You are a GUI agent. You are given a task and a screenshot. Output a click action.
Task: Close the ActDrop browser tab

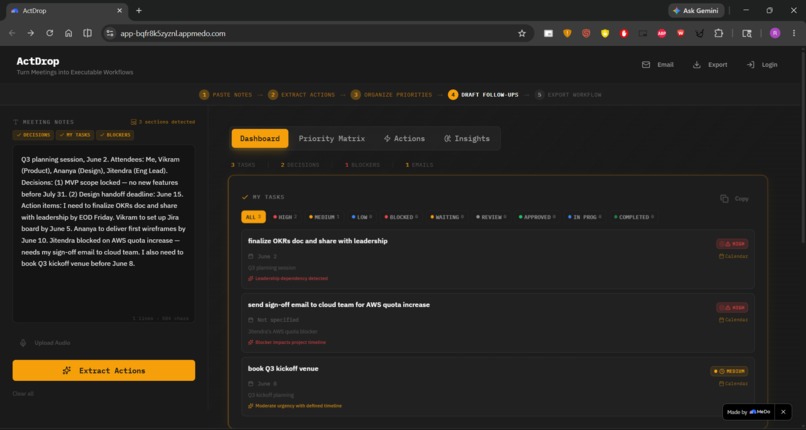pyautogui.click(x=120, y=10)
